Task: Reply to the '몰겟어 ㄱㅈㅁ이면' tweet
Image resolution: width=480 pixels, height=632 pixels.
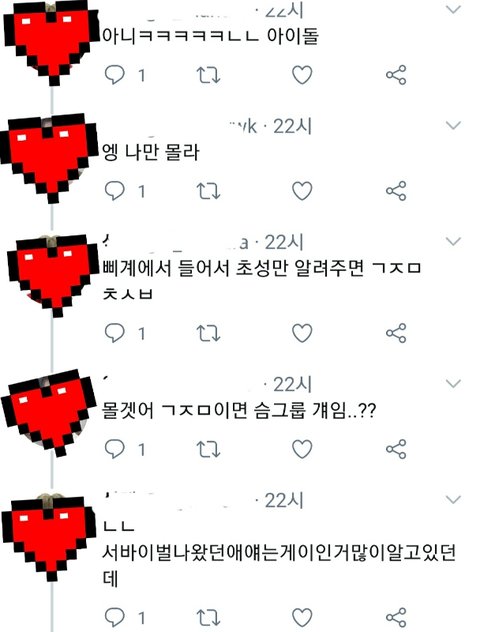Action: click(114, 449)
